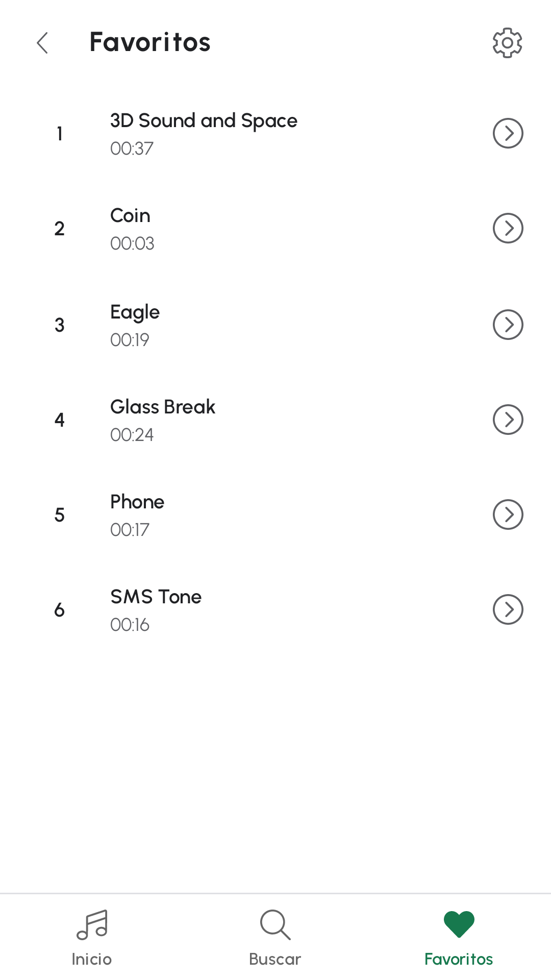Choose the Eagle sound entry
This screenshot has width=551, height=980.
(x=135, y=312)
